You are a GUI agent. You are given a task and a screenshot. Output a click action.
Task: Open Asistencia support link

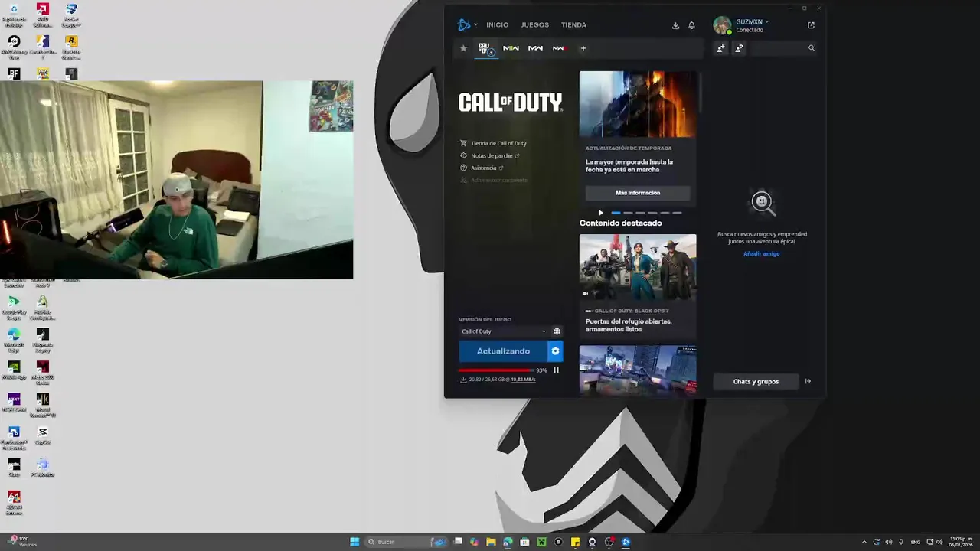click(482, 168)
